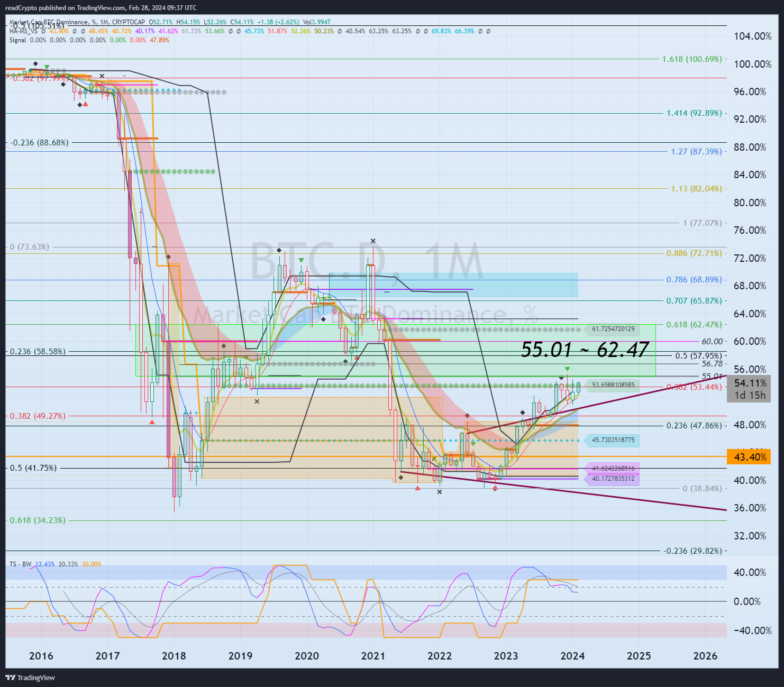
Task: Click the orange 30.00% value in TS-BW legend
Action: point(92,564)
